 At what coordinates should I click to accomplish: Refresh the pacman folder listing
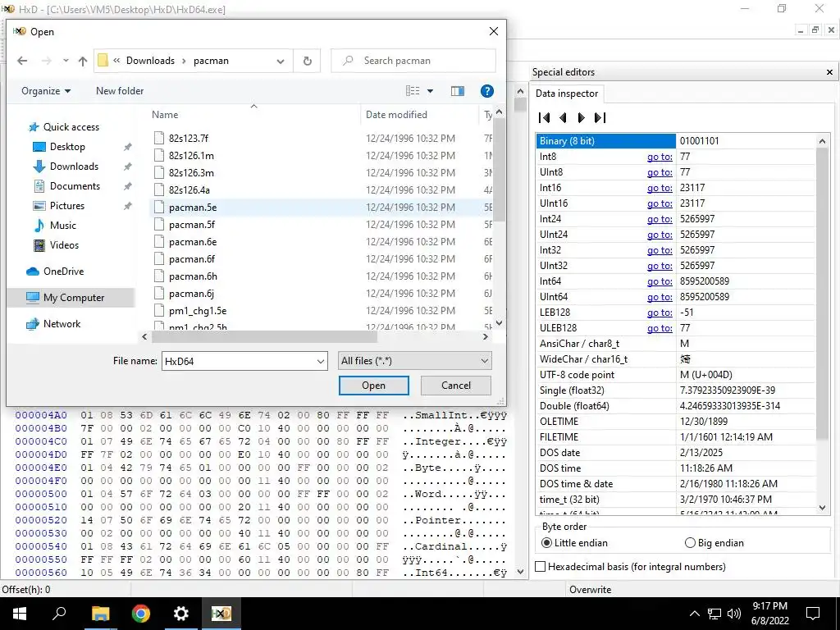tap(308, 61)
